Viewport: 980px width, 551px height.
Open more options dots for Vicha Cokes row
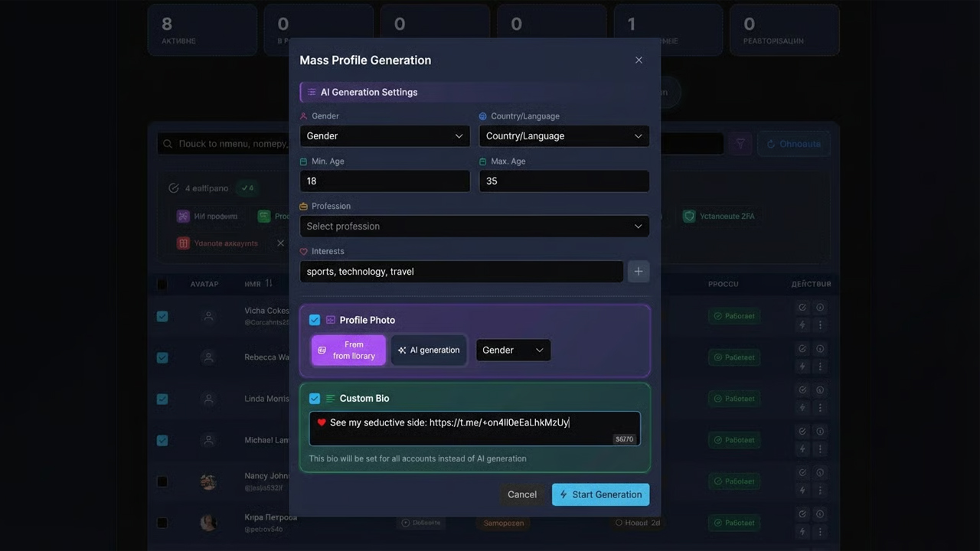pos(820,325)
